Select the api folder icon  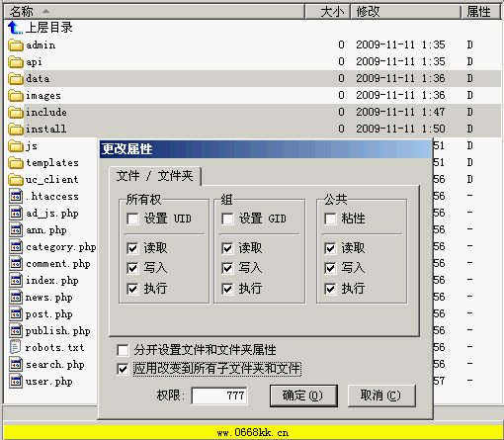click(16, 62)
